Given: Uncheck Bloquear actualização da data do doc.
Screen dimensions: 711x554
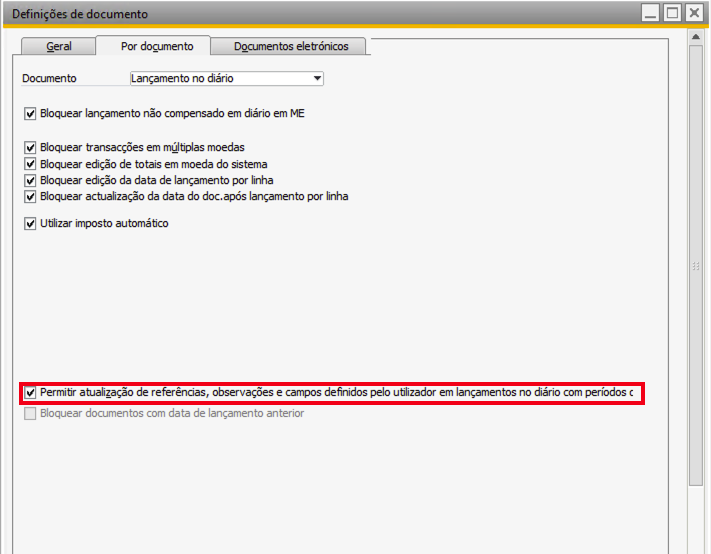Looking at the screenshot, I should pos(30,196).
